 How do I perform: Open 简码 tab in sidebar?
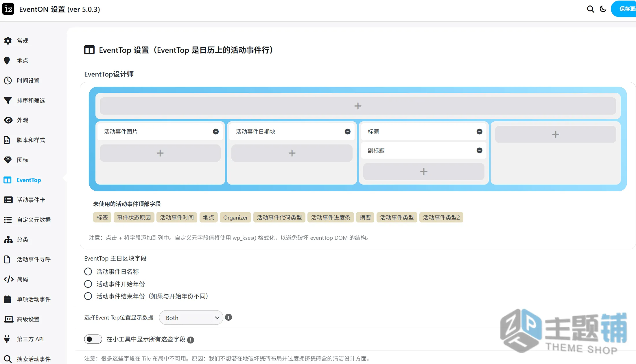(x=23, y=279)
